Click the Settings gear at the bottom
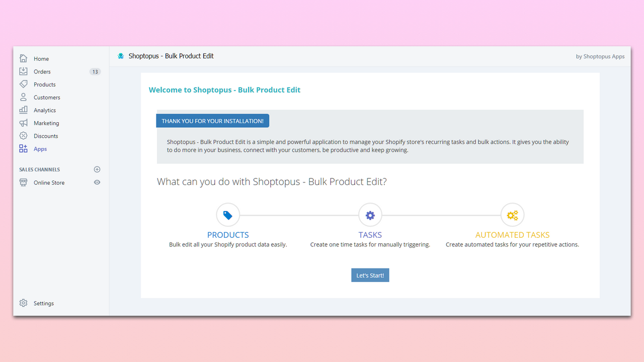644x362 pixels. pyautogui.click(x=23, y=303)
